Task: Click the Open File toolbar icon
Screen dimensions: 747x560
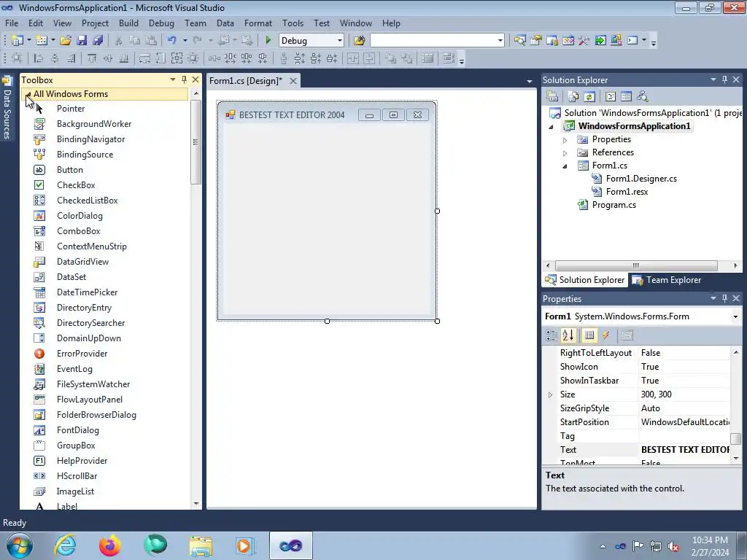Action: 66,41
